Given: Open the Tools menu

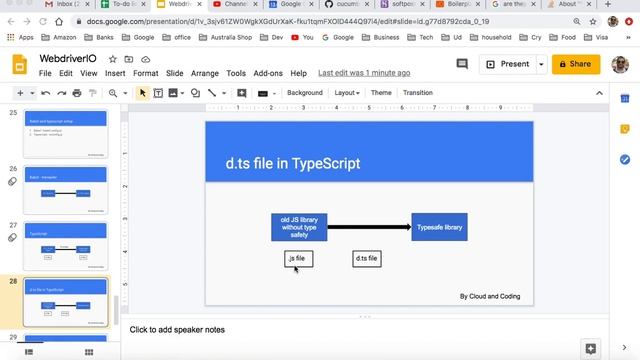Looking at the screenshot, I should (x=236, y=73).
